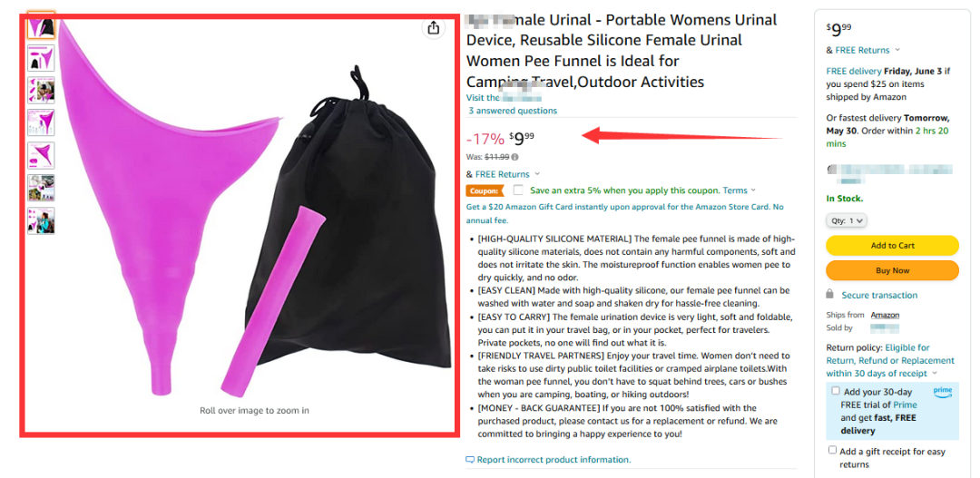Open the Qty quantity dropdown

pyautogui.click(x=847, y=220)
